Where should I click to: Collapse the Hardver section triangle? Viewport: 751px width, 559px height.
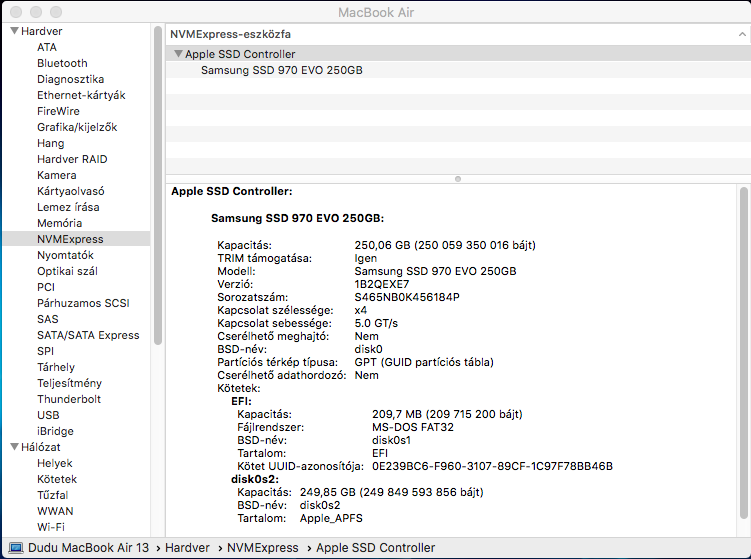(15, 31)
